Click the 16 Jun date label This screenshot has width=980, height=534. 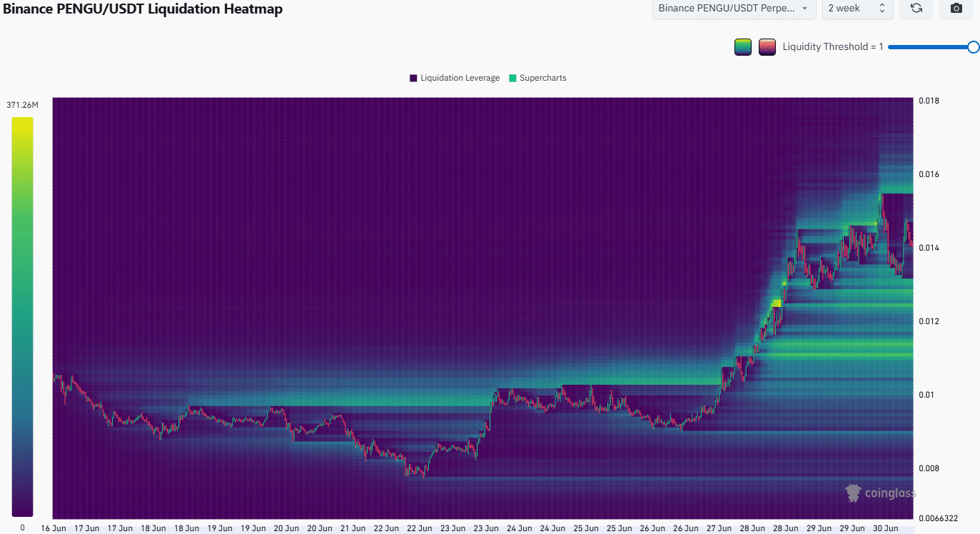pos(54,528)
